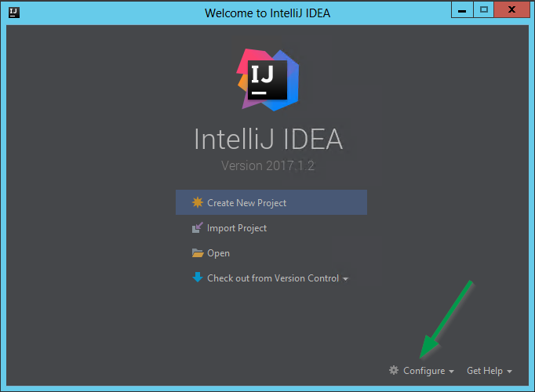Select the Create New Project option
The height and width of the screenshot is (392, 535).
tap(246, 203)
